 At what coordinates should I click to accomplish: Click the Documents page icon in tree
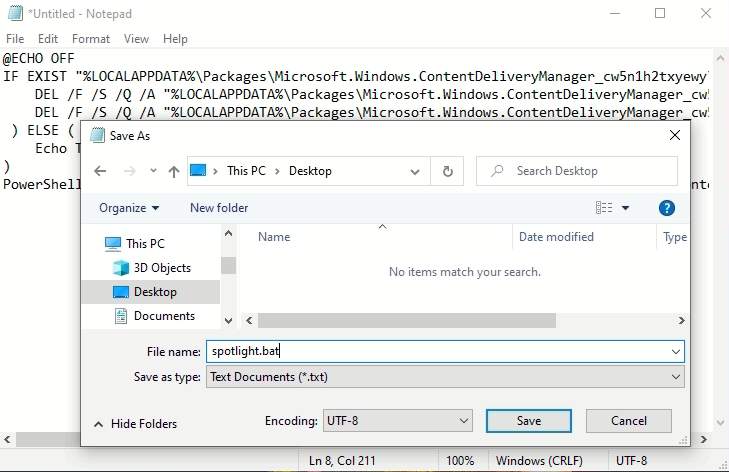pyautogui.click(x=121, y=316)
